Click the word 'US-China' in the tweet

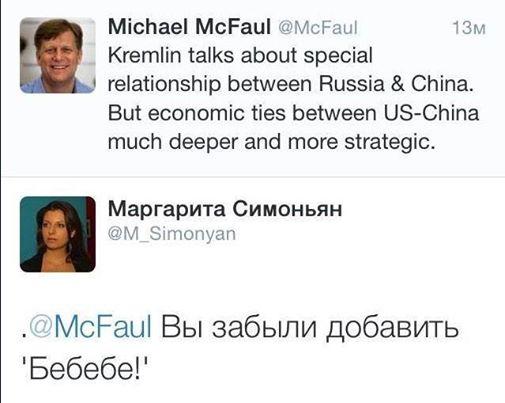(x=431, y=113)
